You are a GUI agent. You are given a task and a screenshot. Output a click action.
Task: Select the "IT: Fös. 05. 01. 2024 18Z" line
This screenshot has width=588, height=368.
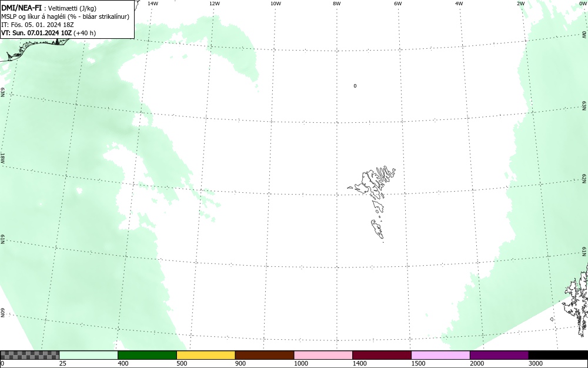click(x=38, y=25)
